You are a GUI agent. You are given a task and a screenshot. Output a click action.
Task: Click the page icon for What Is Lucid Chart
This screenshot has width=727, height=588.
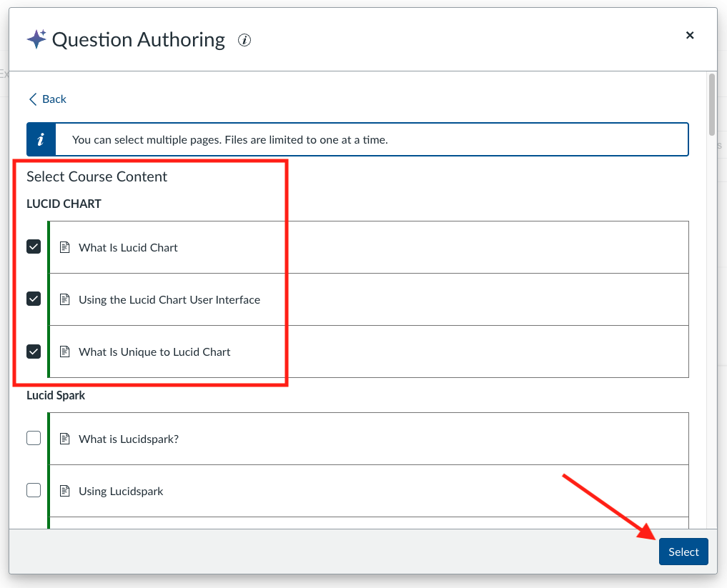pyautogui.click(x=65, y=247)
